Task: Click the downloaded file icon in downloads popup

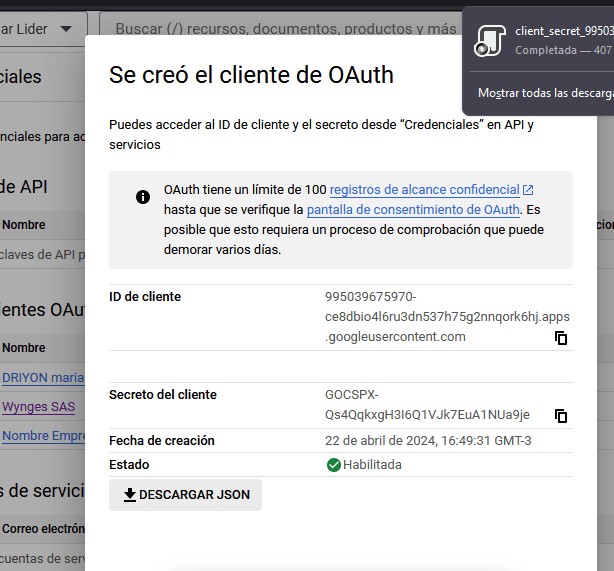Action: coord(488,40)
